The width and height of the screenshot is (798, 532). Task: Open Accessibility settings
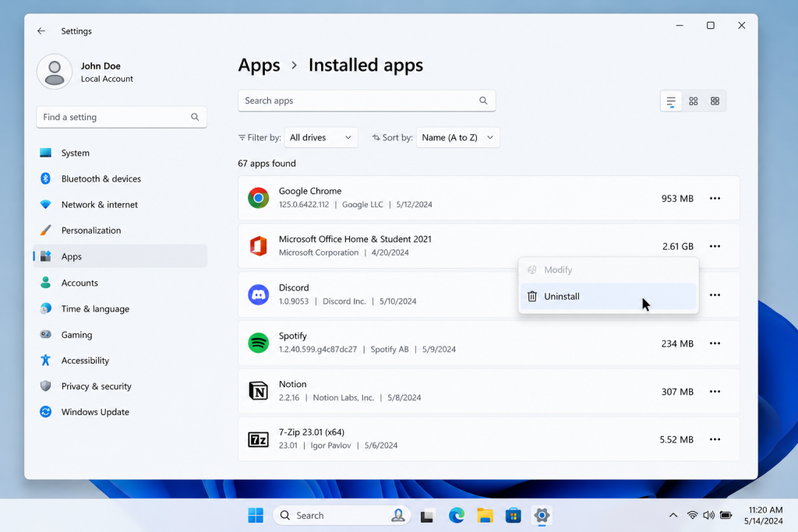click(x=121, y=360)
